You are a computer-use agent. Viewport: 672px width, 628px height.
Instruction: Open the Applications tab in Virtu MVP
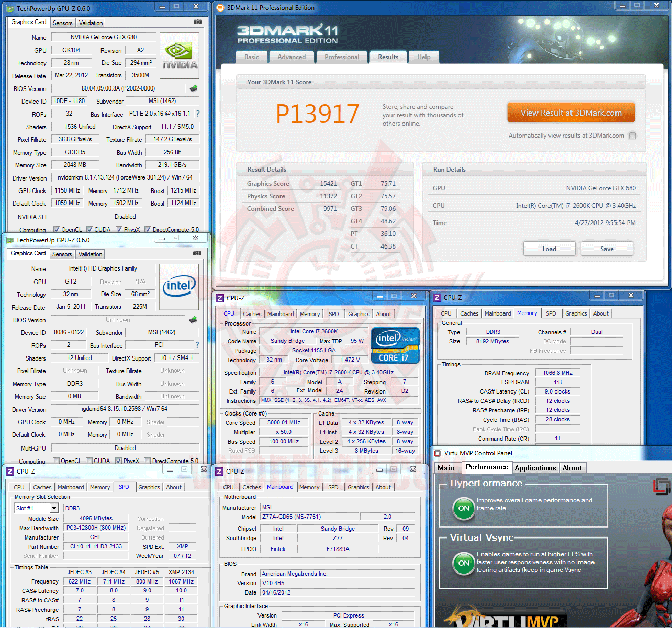[x=535, y=468]
